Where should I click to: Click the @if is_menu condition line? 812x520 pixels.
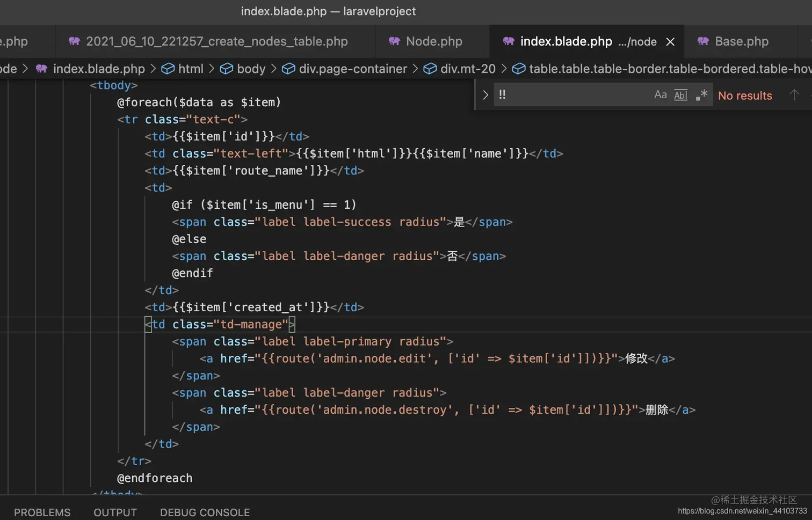[264, 204]
